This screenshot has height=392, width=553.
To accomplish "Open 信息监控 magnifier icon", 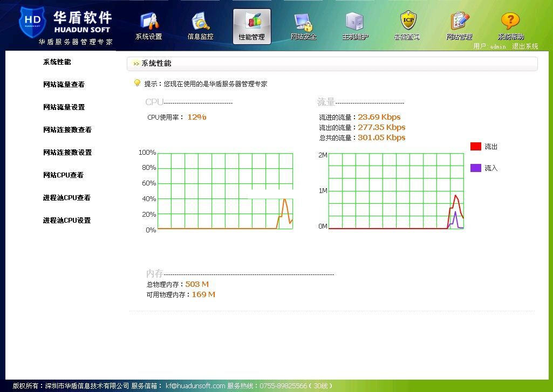I will tap(200, 22).
